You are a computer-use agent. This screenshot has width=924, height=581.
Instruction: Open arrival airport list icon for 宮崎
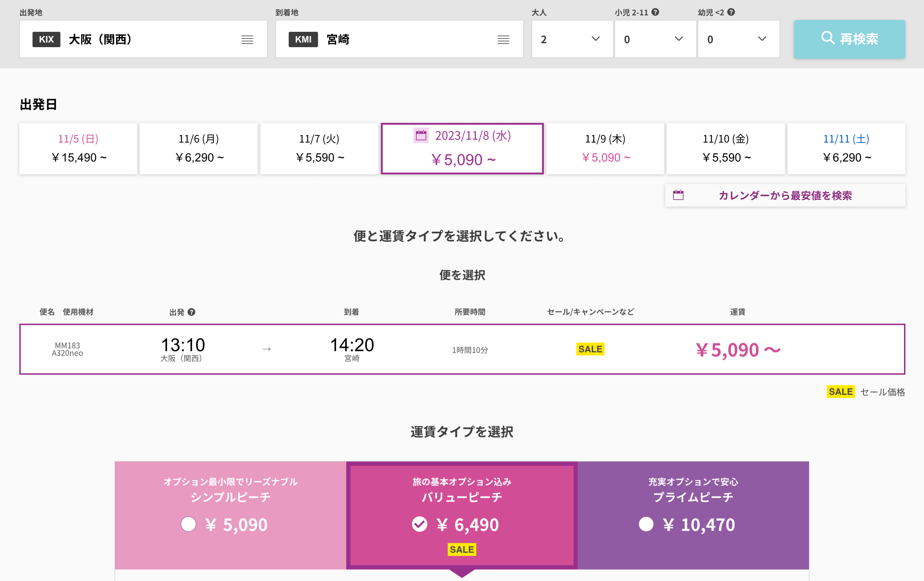tap(503, 40)
